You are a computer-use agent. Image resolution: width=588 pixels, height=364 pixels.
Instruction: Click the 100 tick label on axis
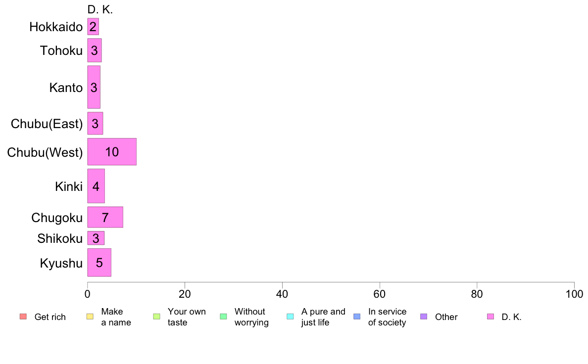(x=574, y=294)
